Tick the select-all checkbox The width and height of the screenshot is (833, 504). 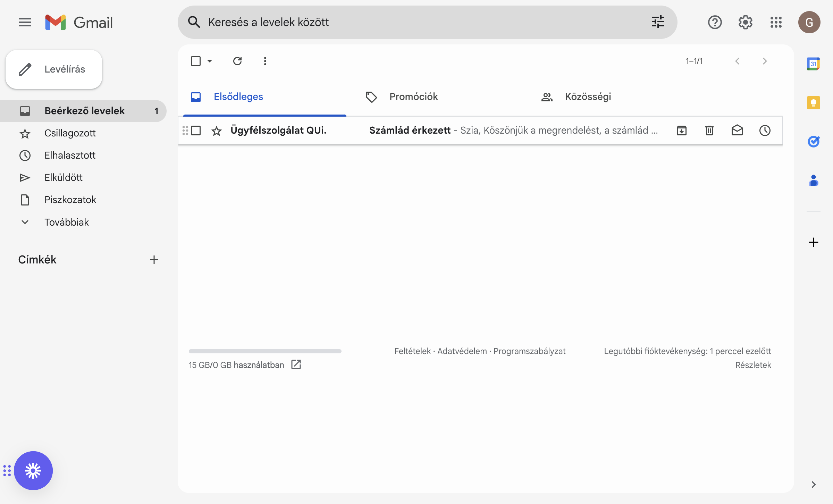coord(196,61)
